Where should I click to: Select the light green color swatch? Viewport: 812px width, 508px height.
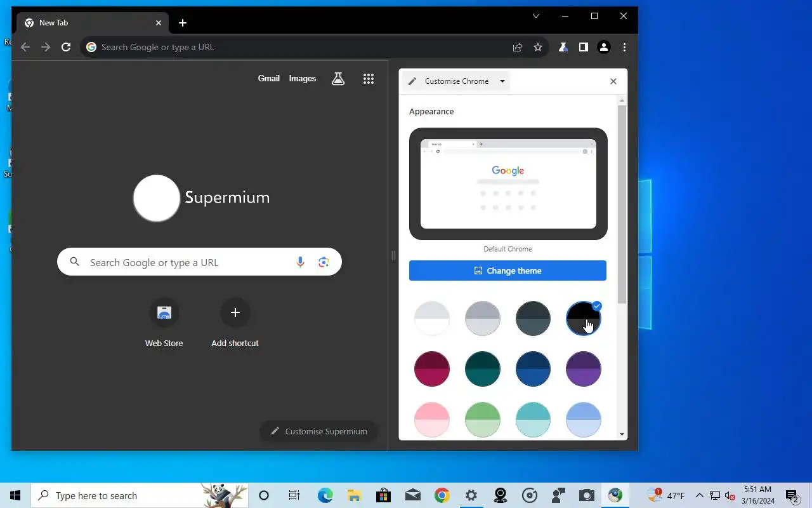tap(483, 420)
